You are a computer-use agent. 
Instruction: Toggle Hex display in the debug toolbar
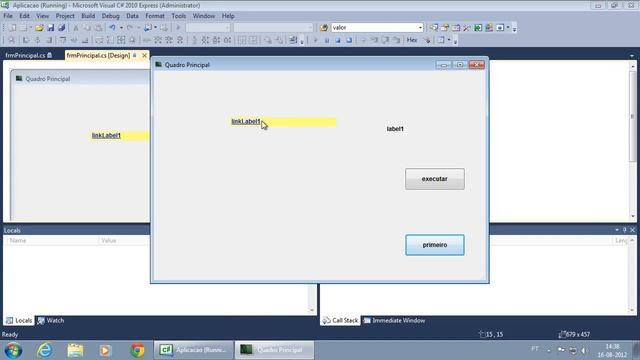(x=412, y=40)
